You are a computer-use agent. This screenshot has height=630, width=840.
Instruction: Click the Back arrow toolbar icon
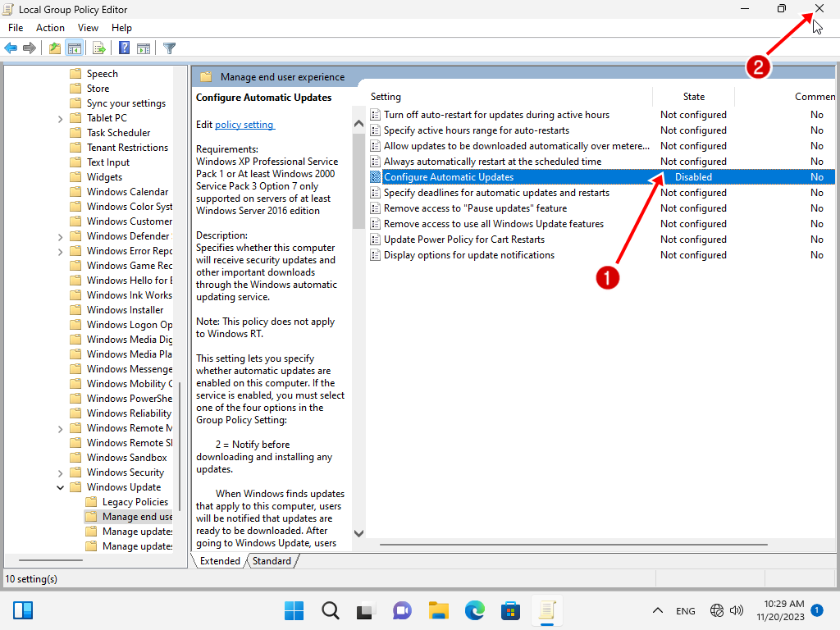[x=11, y=48]
